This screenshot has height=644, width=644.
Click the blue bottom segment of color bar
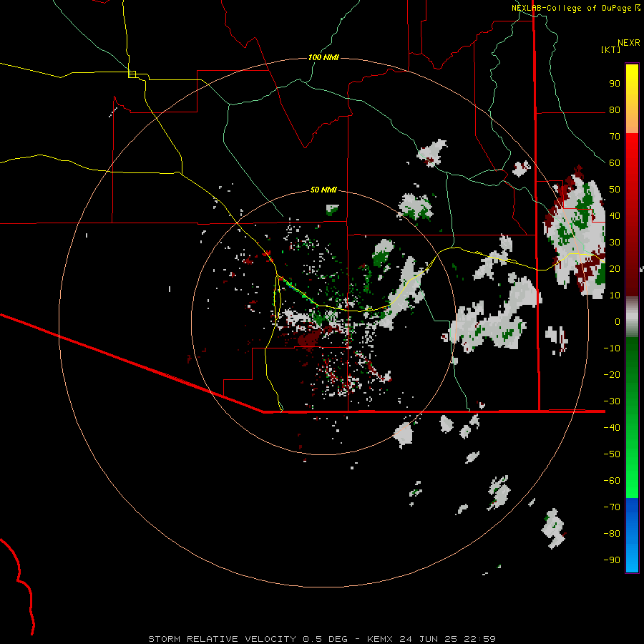click(632, 535)
